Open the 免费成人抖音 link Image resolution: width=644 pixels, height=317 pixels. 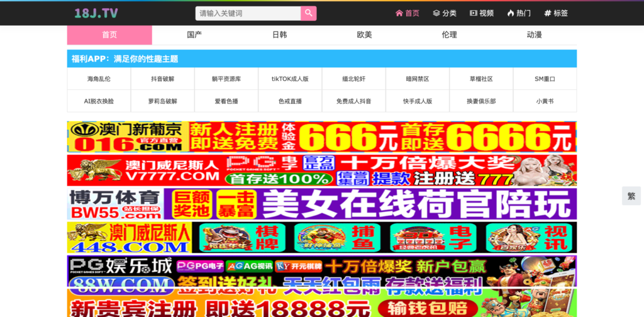[353, 101]
